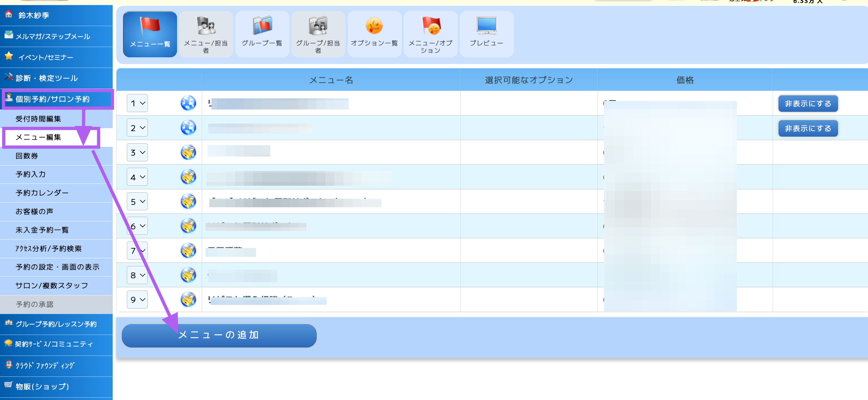Open the order dropdown showing 4
The image size is (868, 400).
pyautogui.click(x=137, y=177)
